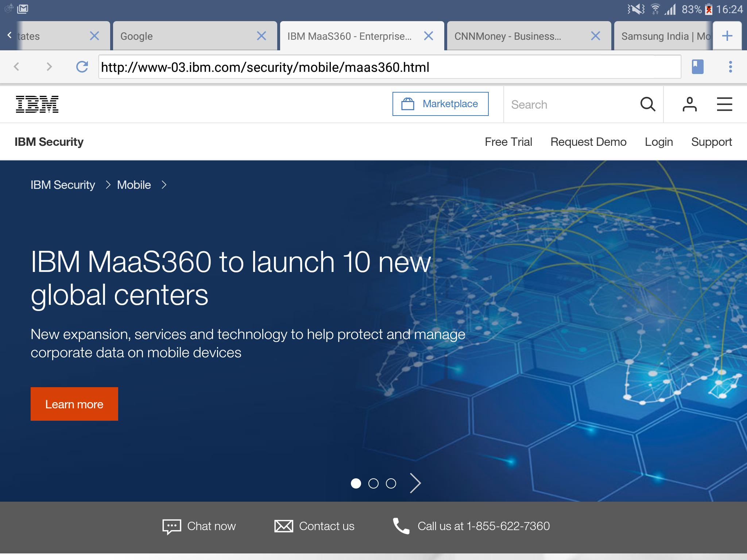Tap the 16:24 clock in status bar
747x560 pixels.
(729, 9)
